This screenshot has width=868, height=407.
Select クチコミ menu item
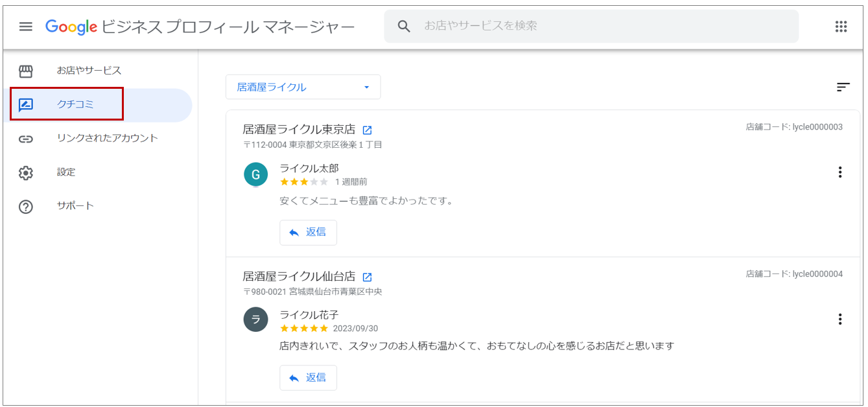[97, 105]
